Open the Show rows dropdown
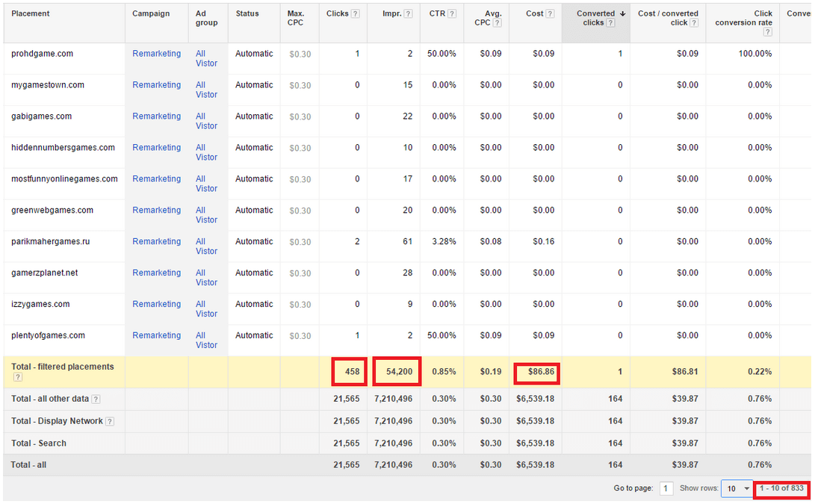The width and height of the screenshot is (818, 504). pyautogui.click(x=737, y=488)
